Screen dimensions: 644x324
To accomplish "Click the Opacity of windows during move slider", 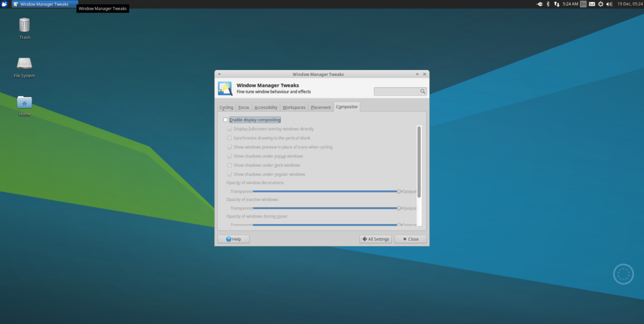I will point(326,225).
